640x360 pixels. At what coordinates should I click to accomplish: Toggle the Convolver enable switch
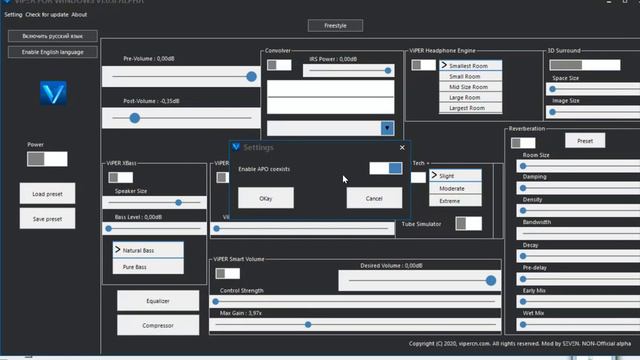(x=279, y=65)
